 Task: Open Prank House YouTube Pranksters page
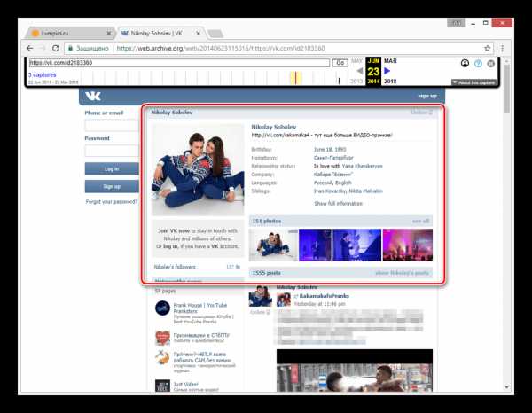200,308
